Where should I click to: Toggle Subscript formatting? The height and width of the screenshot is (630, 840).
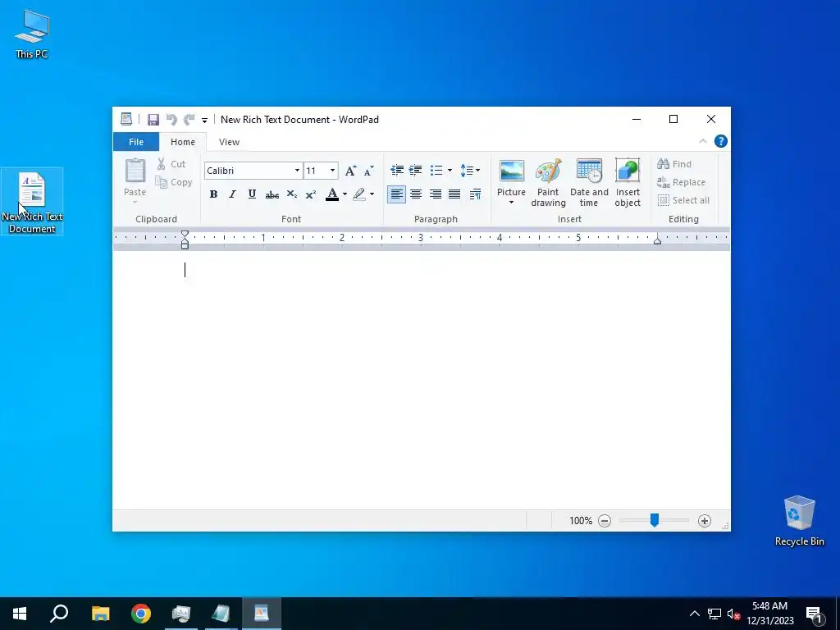pyautogui.click(x=291, y=194)
